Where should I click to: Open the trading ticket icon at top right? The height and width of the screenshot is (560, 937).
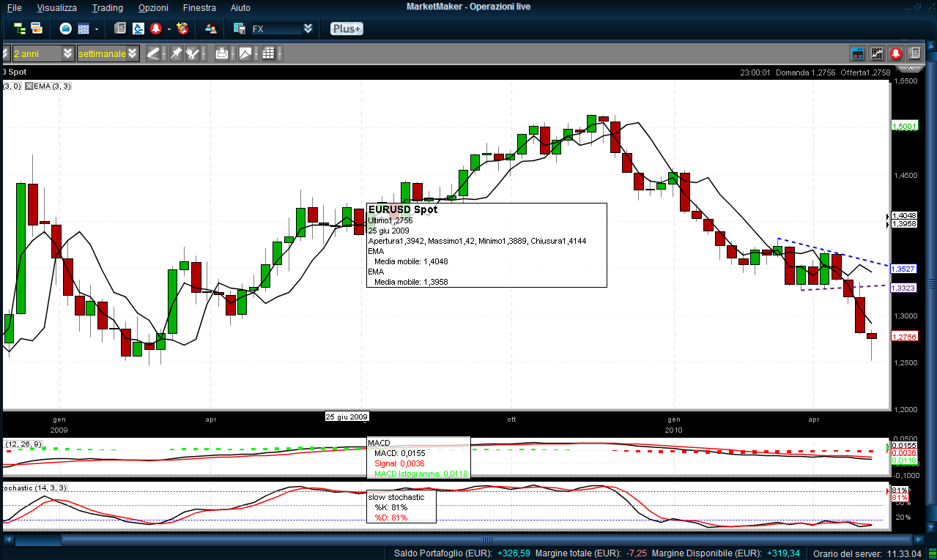click(x=857, y=53)
